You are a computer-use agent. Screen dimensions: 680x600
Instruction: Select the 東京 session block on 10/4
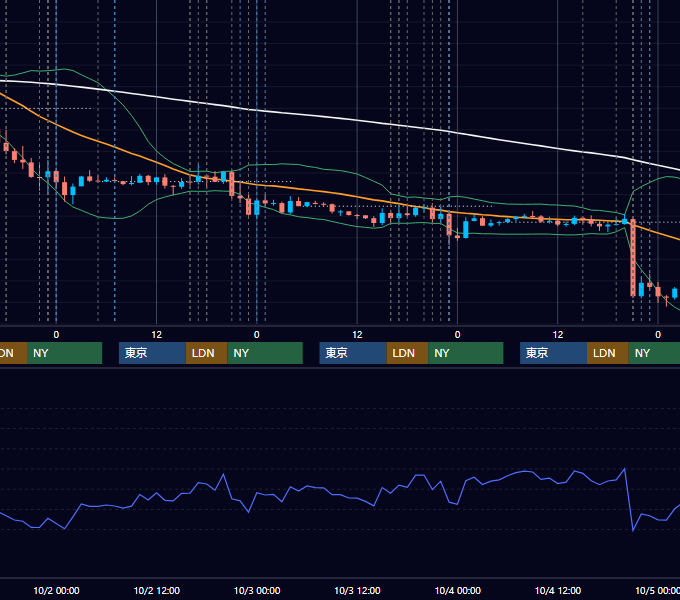(554, 353)
